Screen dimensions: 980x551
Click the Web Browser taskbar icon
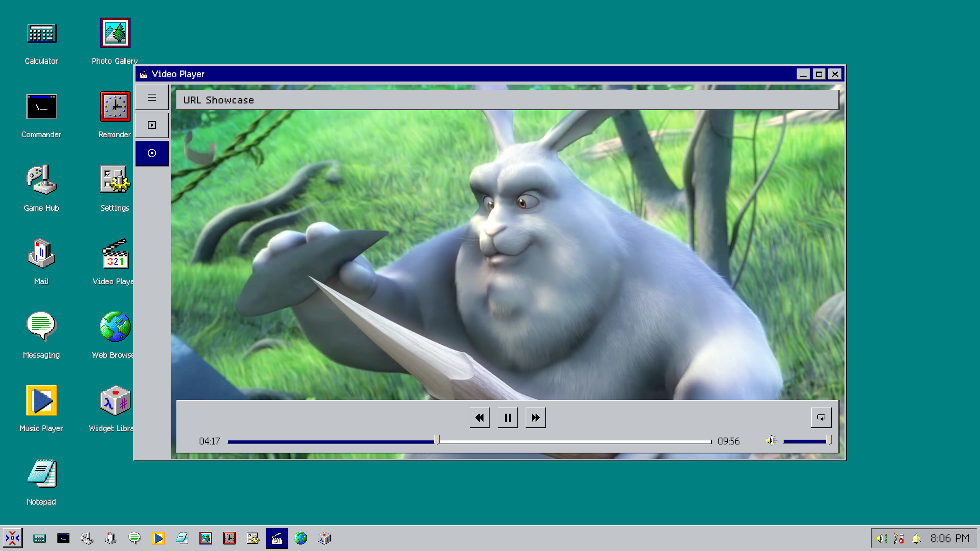click(x=301, y=538)
